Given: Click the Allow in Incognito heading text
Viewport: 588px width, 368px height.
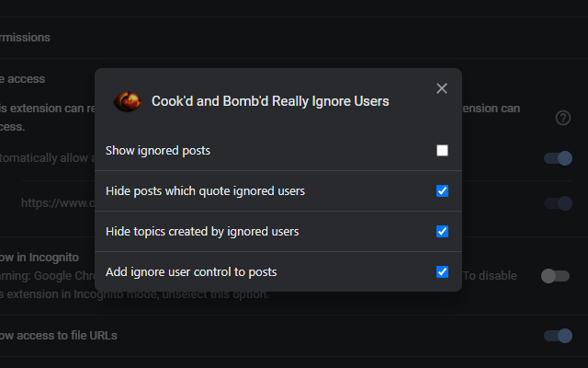Looking at the screenshot, I should 40,258.
